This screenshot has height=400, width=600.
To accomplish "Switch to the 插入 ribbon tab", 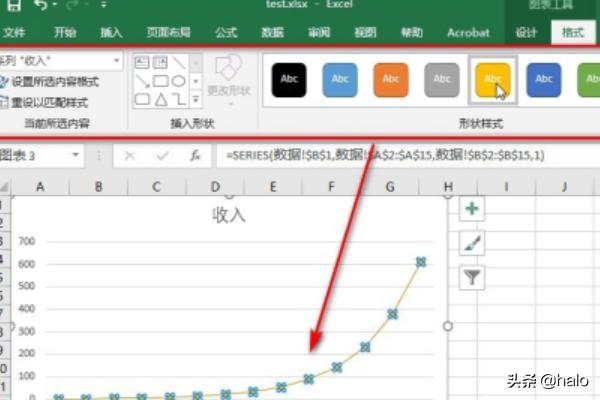I will (x=111, y=33).
